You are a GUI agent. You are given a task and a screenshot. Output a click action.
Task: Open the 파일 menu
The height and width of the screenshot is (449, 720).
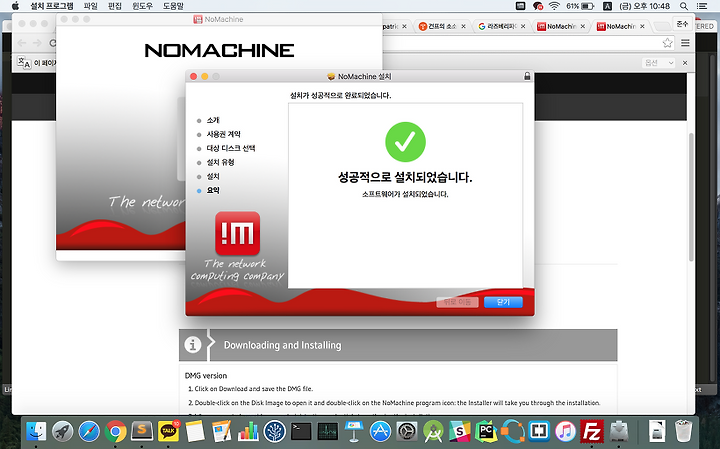90,6
